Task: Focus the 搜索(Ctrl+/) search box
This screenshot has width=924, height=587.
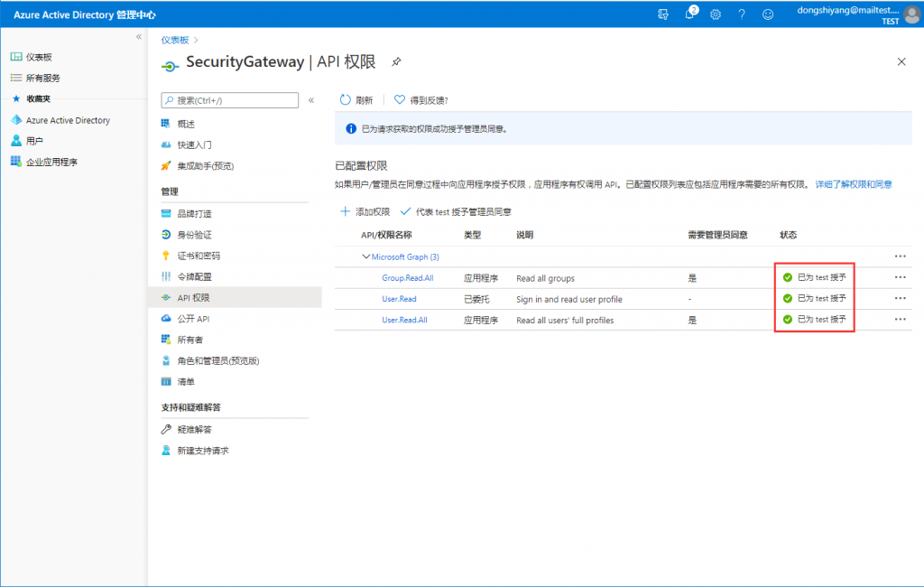Action: (230, 100)
